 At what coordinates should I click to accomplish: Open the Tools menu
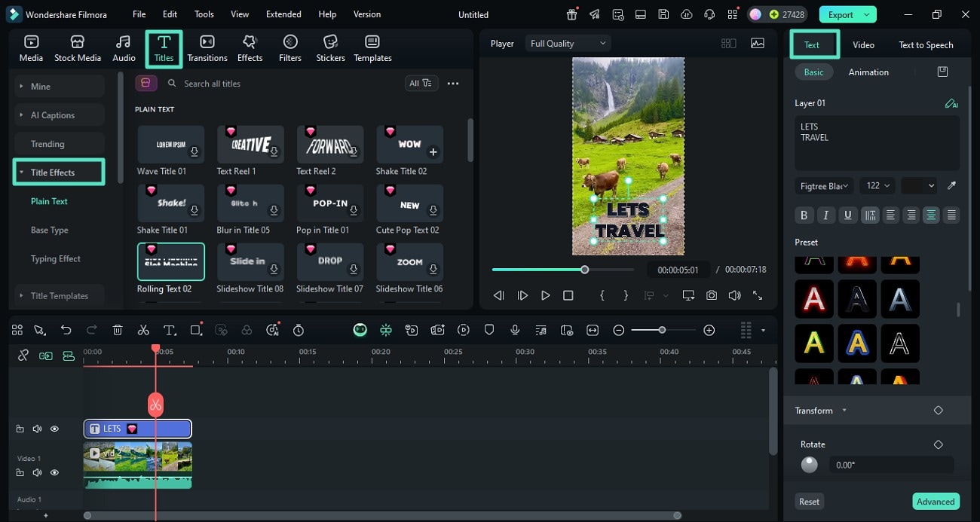coord(204,14)
